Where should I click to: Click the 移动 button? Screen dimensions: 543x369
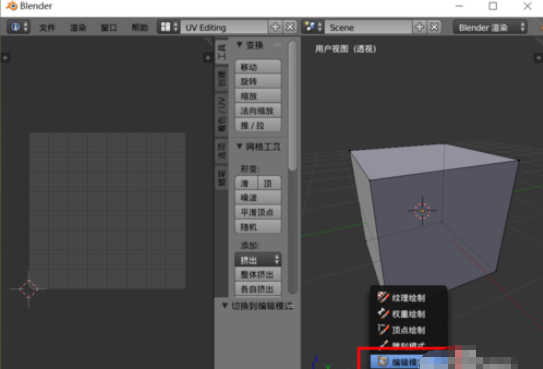pos(258,67)
